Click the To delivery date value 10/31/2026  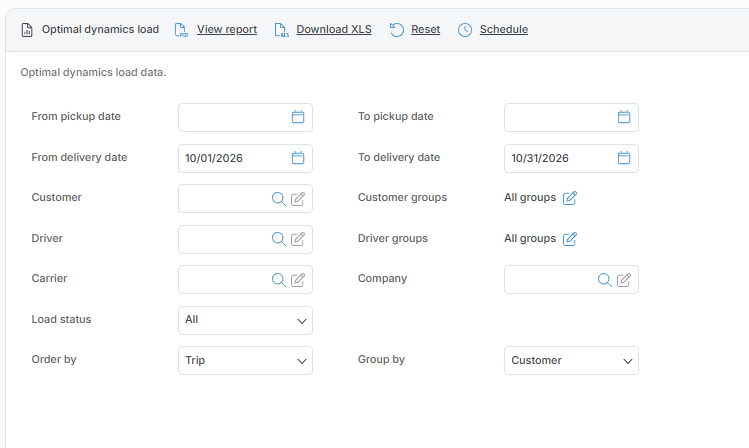coord(540,159)
